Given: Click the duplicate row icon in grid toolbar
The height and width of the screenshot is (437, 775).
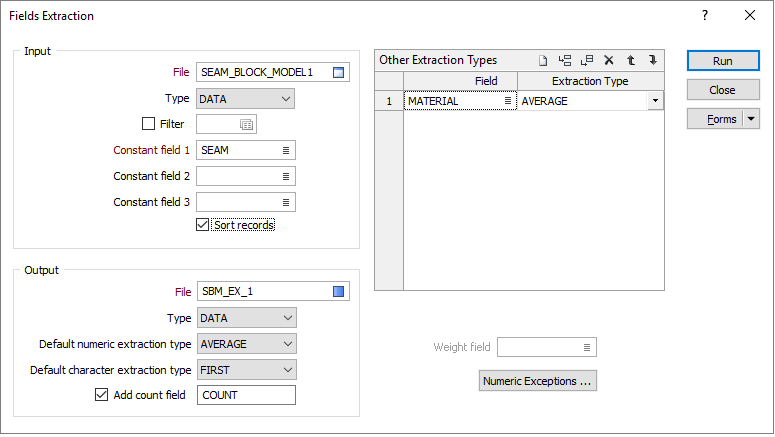Looking at the screenshot, I should click(587, 60).
